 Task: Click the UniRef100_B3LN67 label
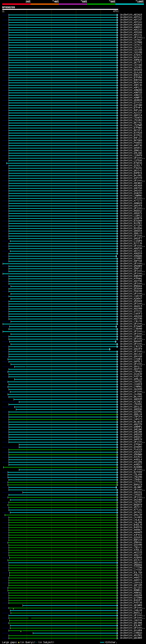click(x=131, y=625)
